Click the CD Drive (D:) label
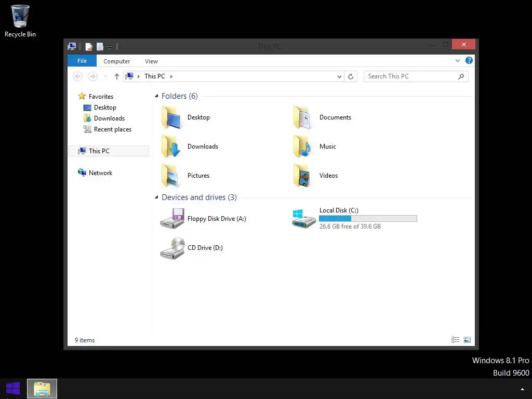 (205, 248)
